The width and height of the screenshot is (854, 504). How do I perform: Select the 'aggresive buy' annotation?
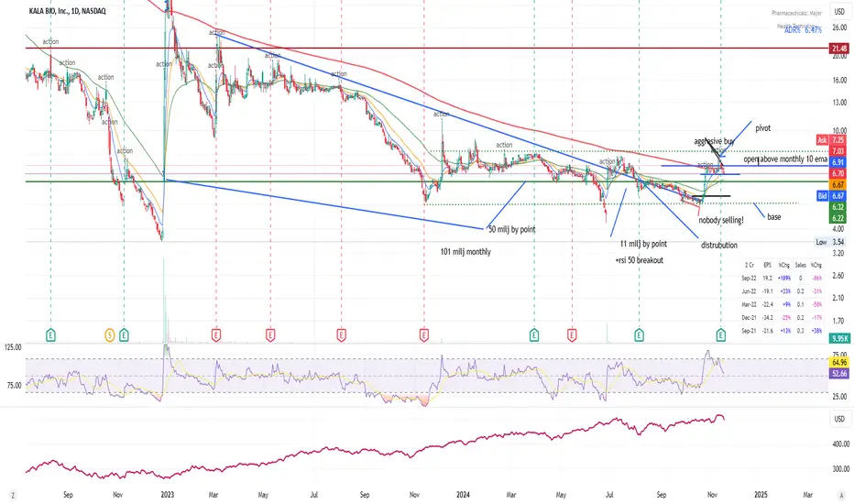coord(714,141)
